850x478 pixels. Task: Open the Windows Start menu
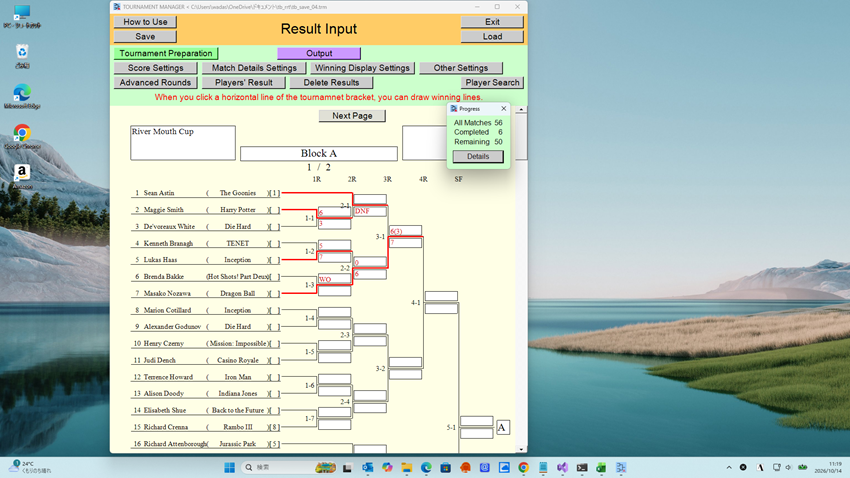click(229, 467)
